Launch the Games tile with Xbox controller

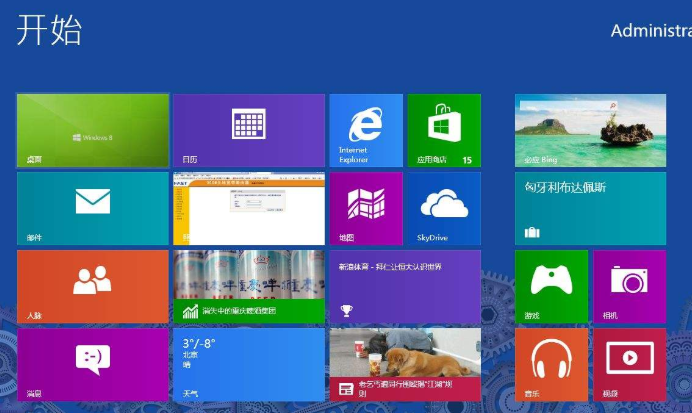551,286
